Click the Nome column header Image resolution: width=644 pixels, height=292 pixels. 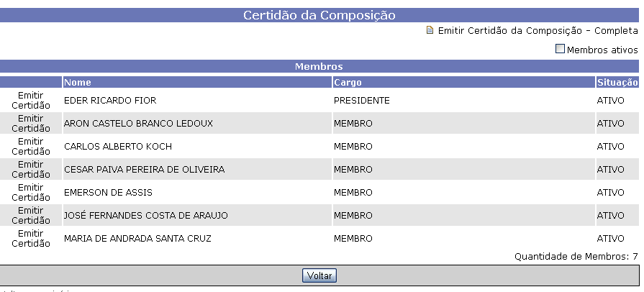point(78,82)
